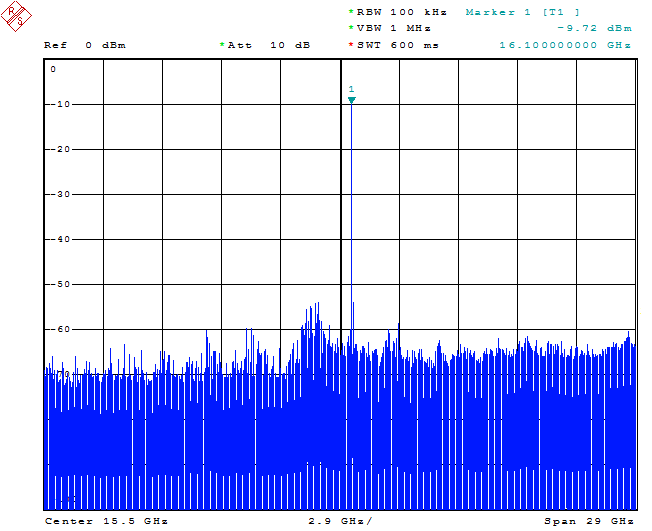Viewport: 652px width, 531px height.
Task: Click the 'Att 10 dB' attenuation label
Action: 269,45
